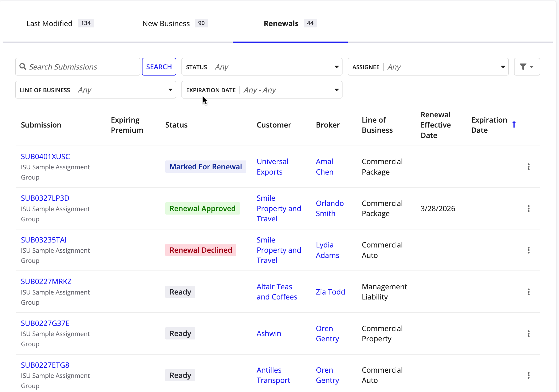Click the Renewal Declined status badge

coord(201,250)
